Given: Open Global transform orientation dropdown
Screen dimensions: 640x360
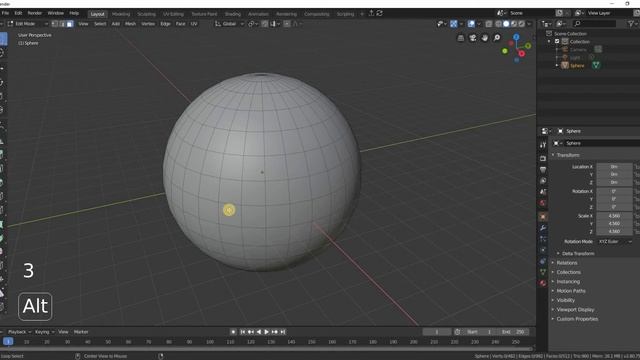Looking at the screenshot, I should (x=229, y=24).
